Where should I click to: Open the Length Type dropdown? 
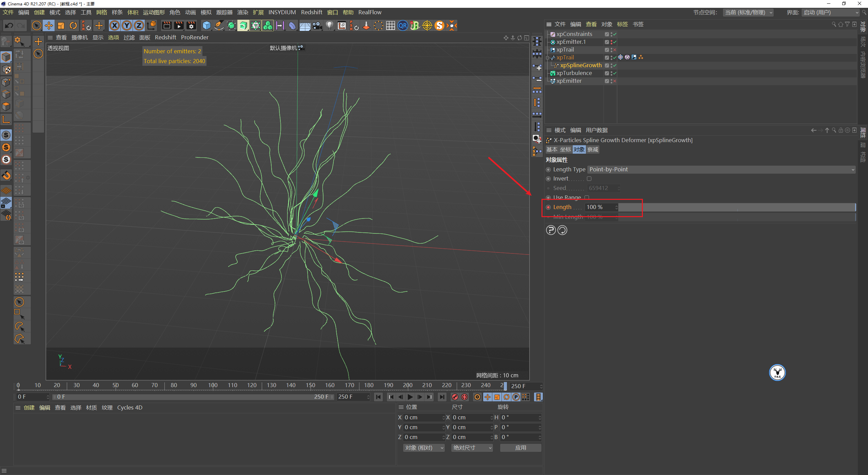(x=721, y=169)
